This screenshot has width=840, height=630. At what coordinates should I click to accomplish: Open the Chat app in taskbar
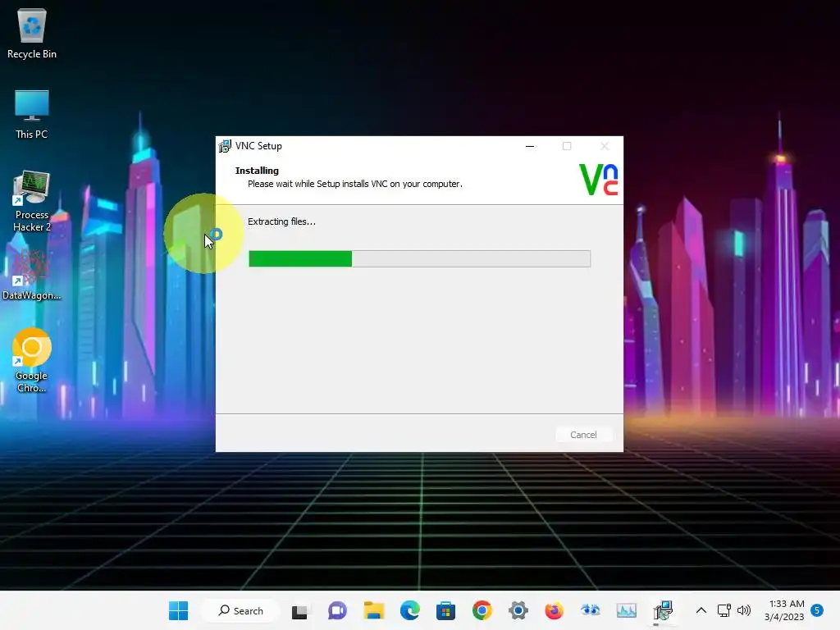(337, 610)
